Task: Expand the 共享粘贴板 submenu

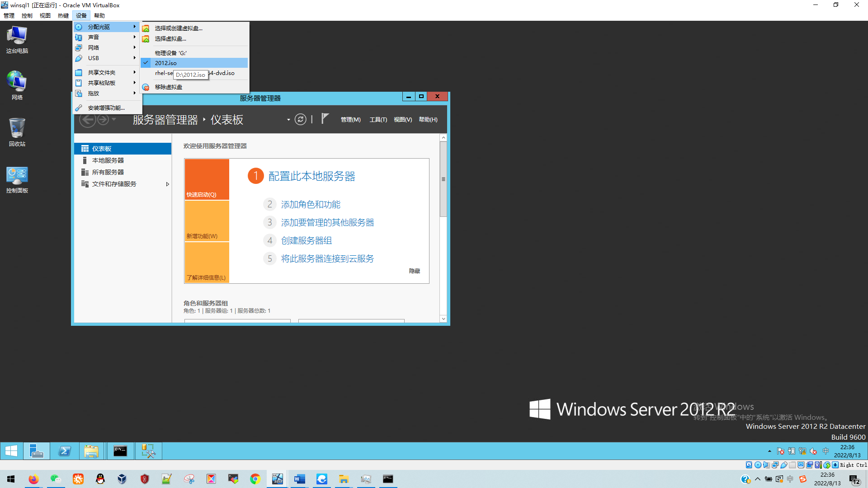Action: 106,83
